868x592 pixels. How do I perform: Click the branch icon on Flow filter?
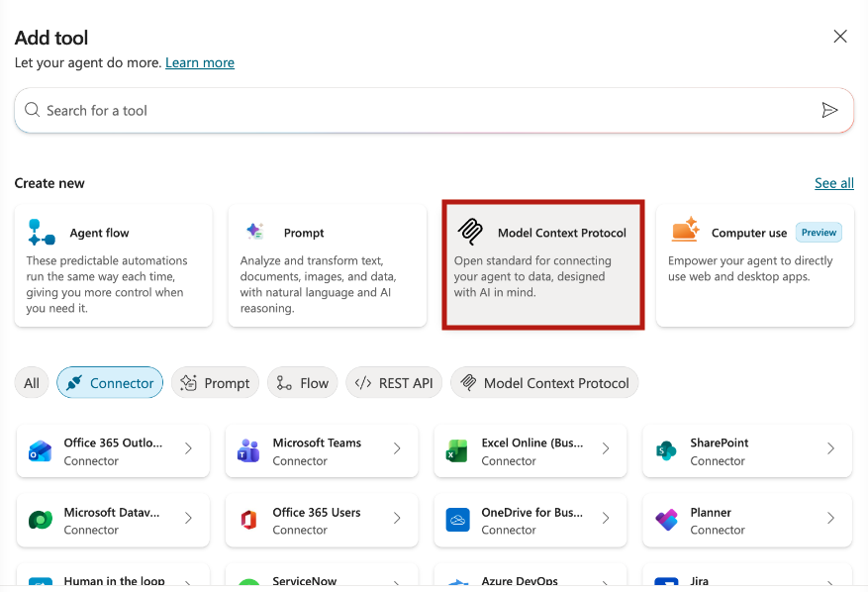pos(284,383)
